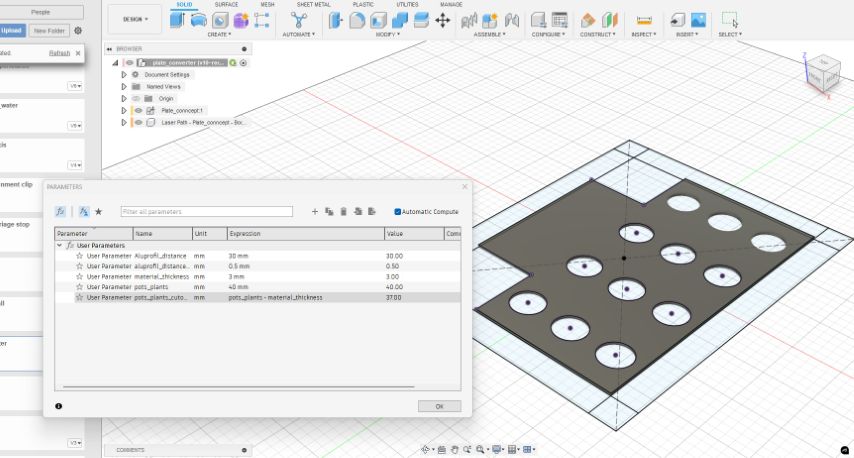The height and width of the screenshot is (458, 854).
Task: Toggle the Automatic Compute checkbox
Action: [x=398, y=211]
